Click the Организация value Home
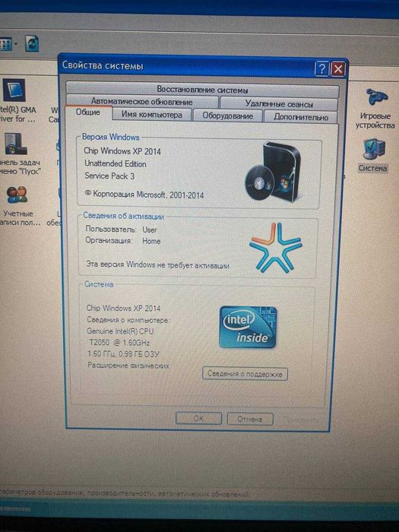399x532 pixels. point(151,241)
